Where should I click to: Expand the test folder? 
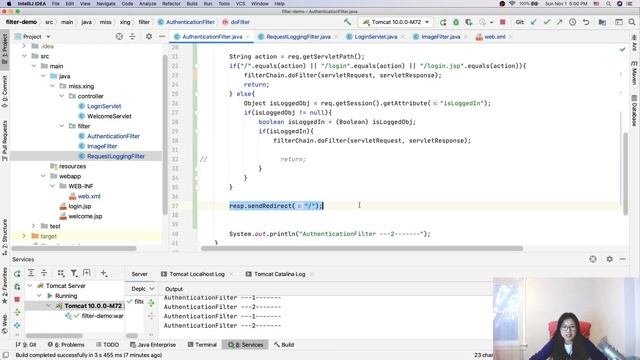[x=34, y=226]
